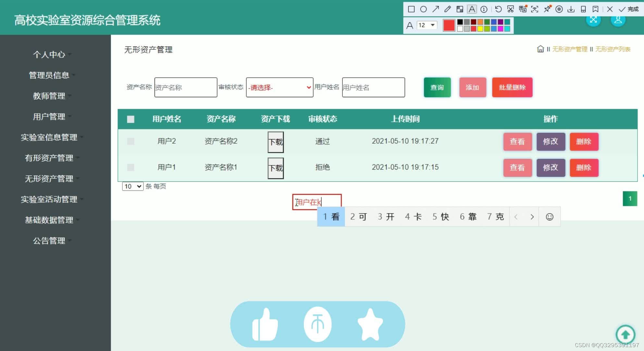The image size is (644, 351).
Task: Click the 无形资产管理 breadcrumb link
Action: tap(570, 49)
